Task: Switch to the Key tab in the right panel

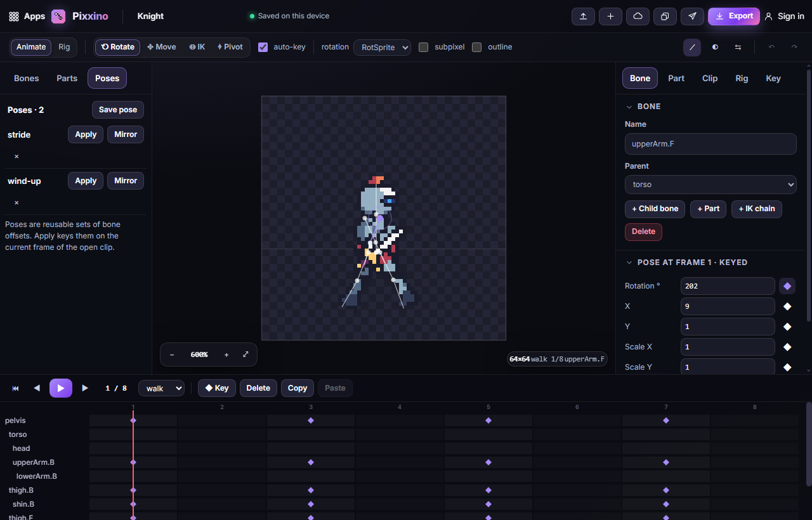Action: [773, 78]
